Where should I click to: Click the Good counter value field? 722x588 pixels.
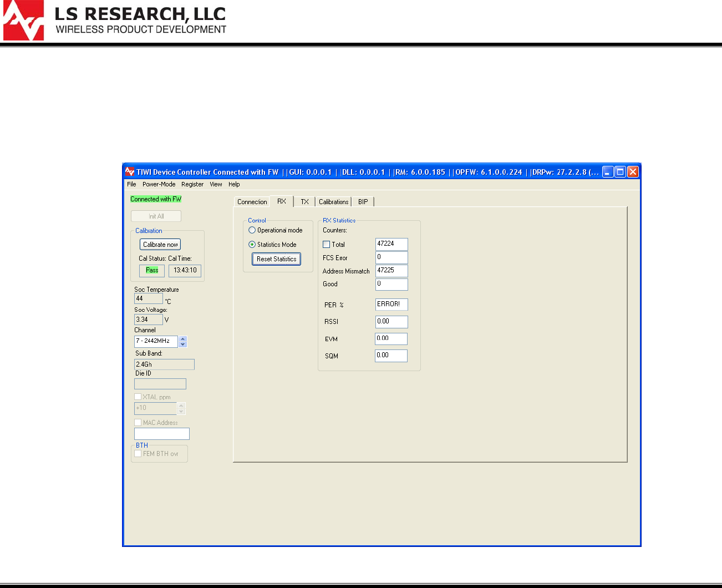pos(391,284)
